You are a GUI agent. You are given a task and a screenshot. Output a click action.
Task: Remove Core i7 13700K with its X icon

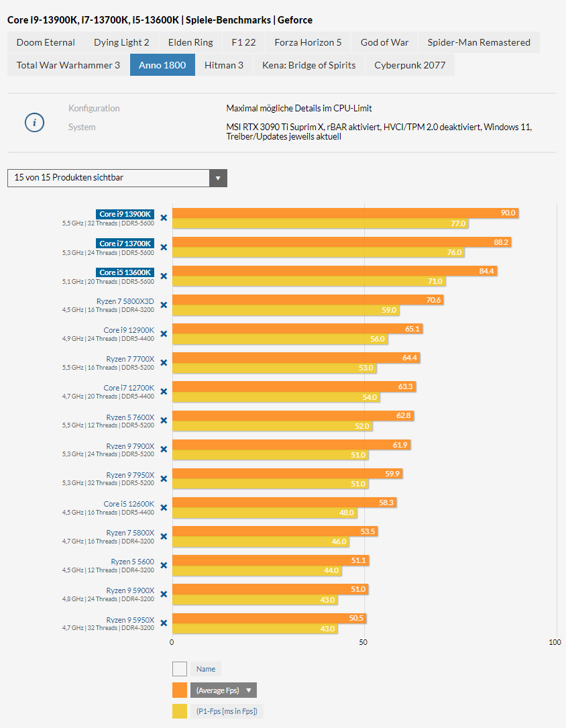[164, 247]
